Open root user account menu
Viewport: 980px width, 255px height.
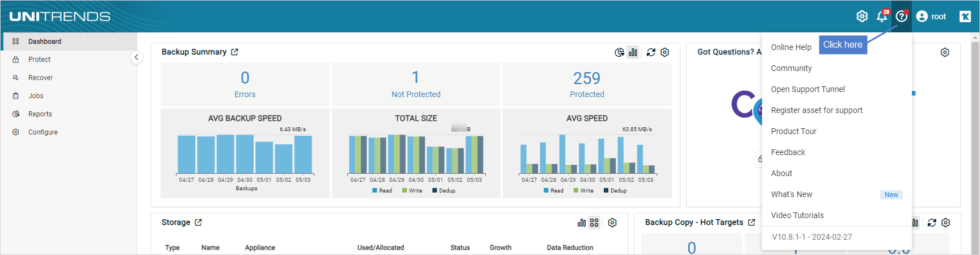click(x=931, y=16)
